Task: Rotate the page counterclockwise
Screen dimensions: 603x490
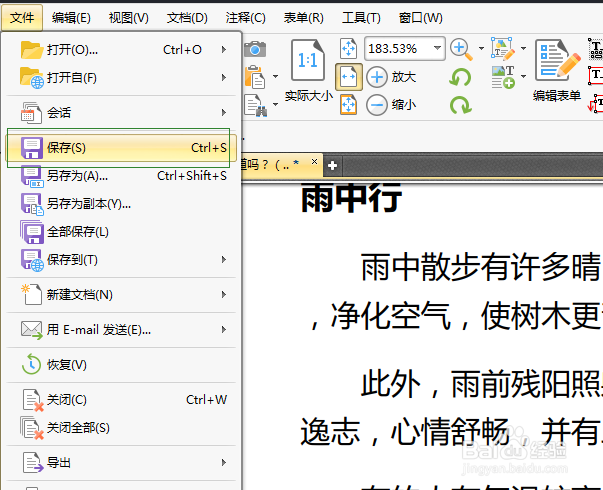Action: [460, 77]
